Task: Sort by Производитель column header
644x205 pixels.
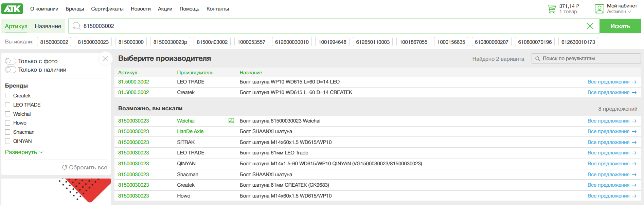Action: tap(195, 73)
